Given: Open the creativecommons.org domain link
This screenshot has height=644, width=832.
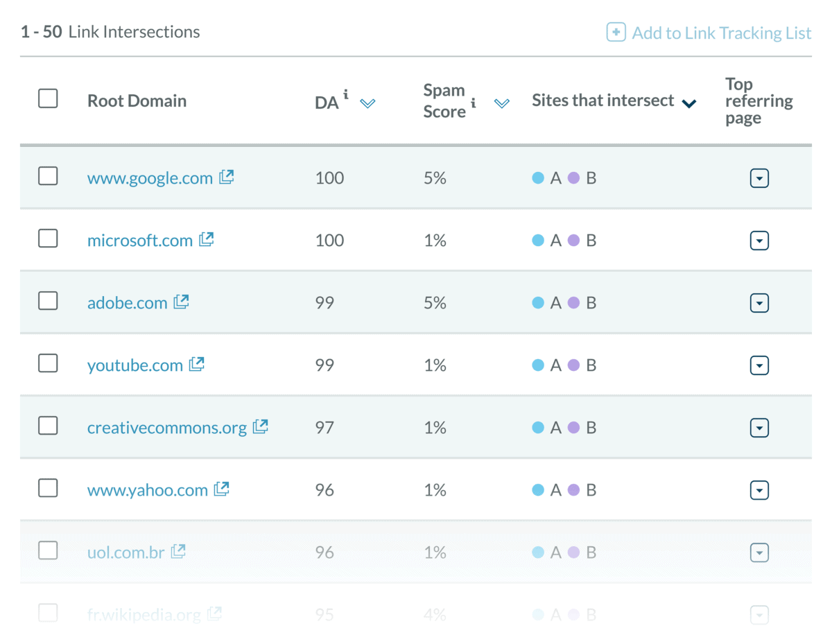Looking at the screenshot, I should 167,428.
